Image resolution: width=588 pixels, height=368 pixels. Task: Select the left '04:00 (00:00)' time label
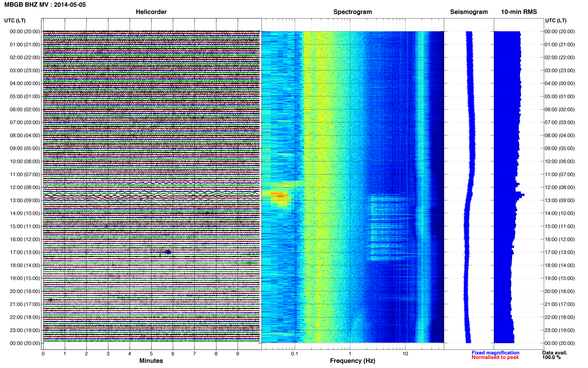coord(25,83)
